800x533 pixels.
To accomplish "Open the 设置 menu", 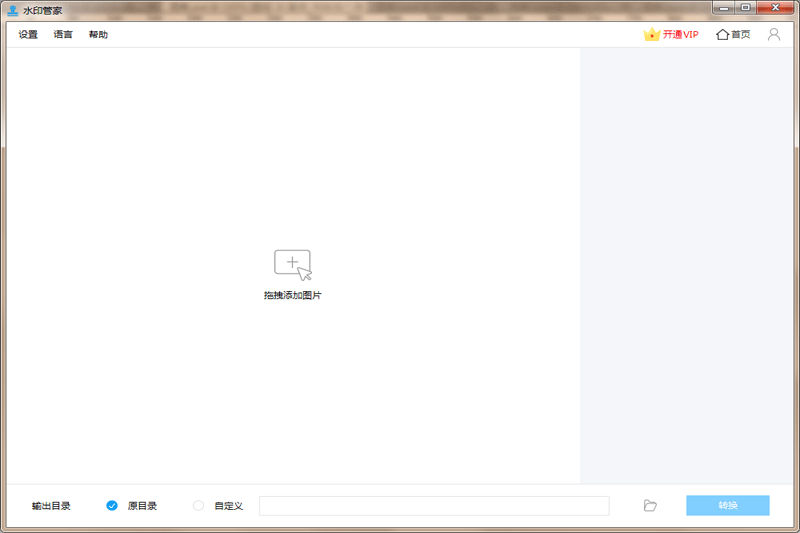I will [x=28, y=35].
